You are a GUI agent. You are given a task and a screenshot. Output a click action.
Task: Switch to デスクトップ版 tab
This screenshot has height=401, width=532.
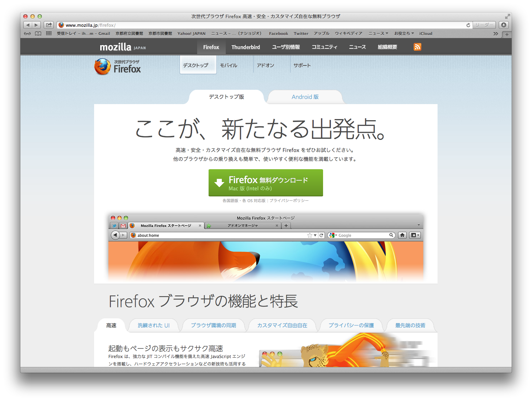(226, 97)
